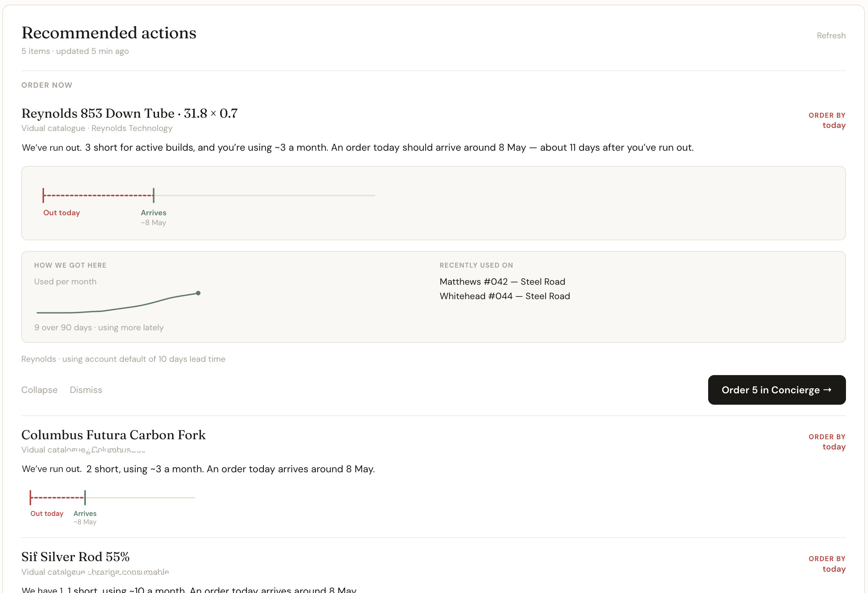
Task: Expand the Columbus Futura Carbon Fork item
Action: point(114,435)
